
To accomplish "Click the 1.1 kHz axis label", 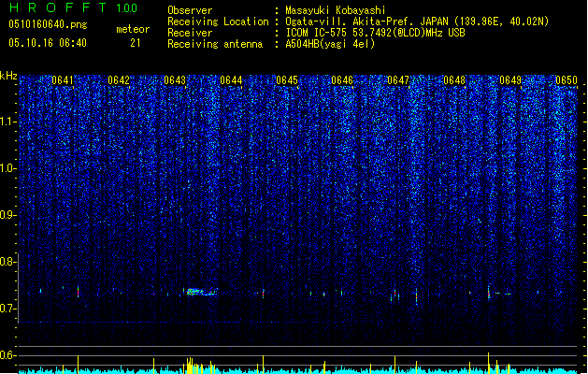I will (x=8, y=122).
